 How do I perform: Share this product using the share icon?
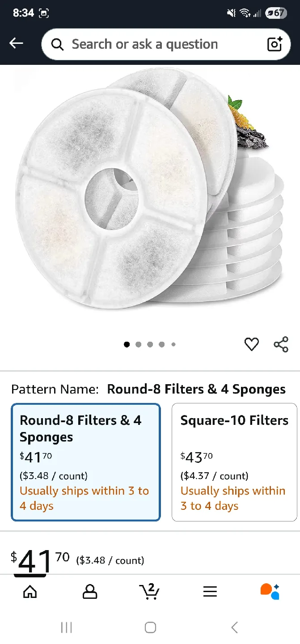coord(281,344)
